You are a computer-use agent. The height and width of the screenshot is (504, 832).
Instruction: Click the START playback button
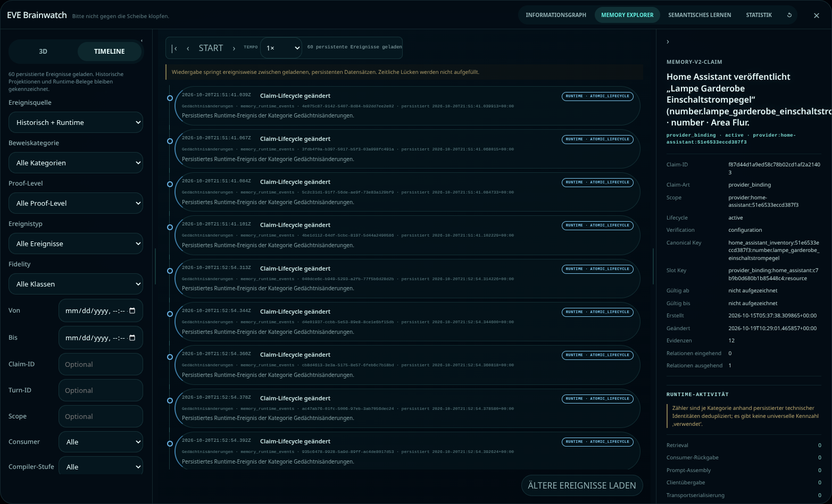tap(211, 48)
